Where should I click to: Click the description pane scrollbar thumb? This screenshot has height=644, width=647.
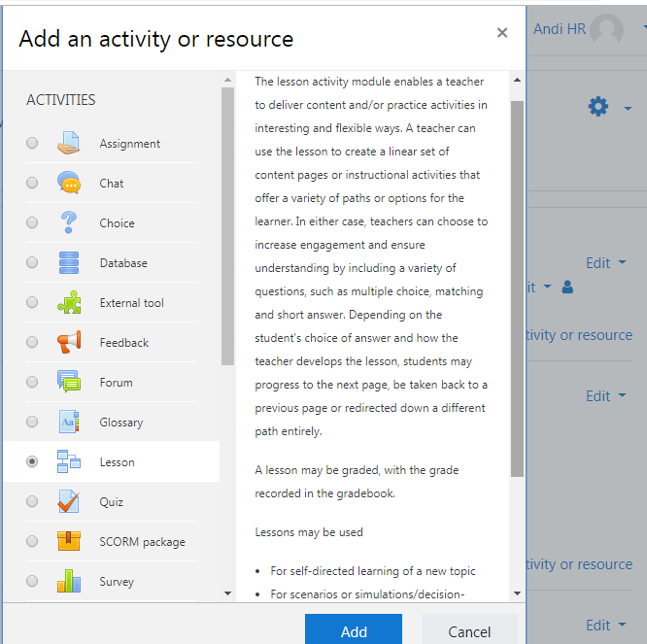coord(517,288)
